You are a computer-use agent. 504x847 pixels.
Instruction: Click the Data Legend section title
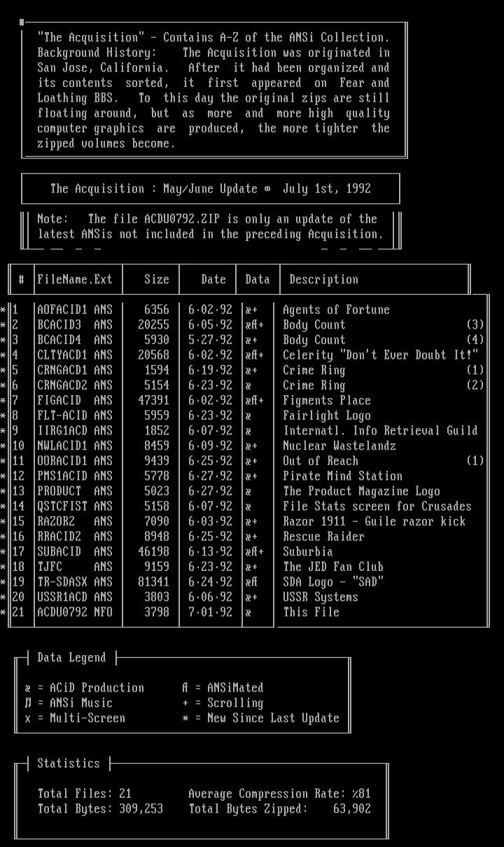click(71, 658)
